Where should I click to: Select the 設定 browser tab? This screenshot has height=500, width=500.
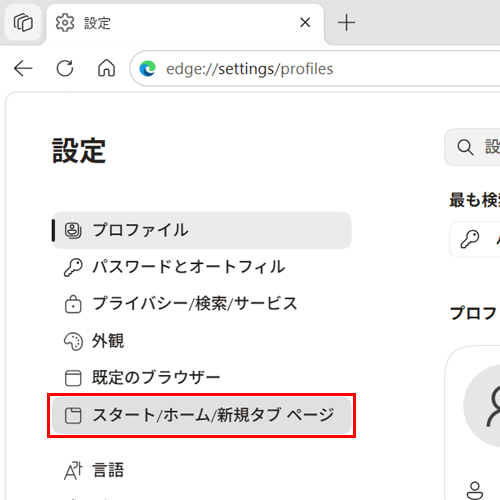[x=185, y=23]
